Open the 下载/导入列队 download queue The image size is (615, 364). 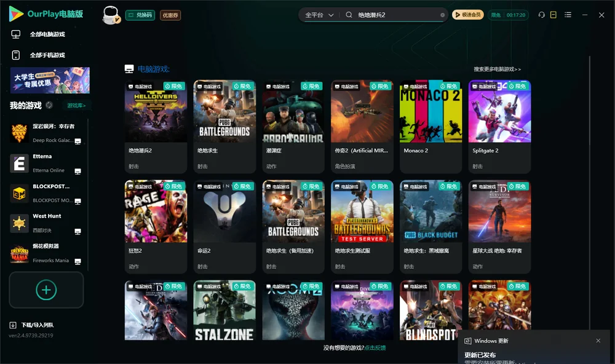[31, 325]
